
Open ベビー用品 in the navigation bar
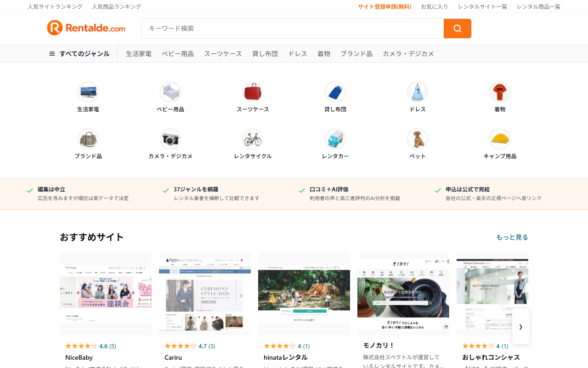178,54
